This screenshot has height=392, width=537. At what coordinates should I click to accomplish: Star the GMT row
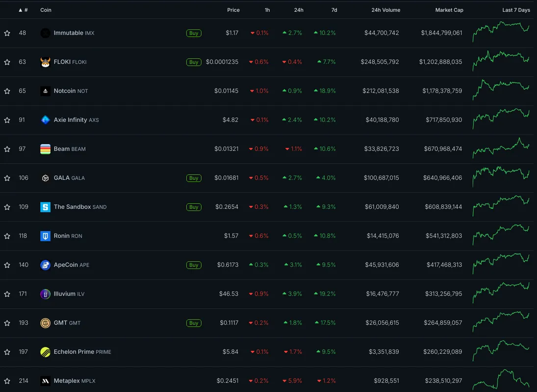coord(7,323)
